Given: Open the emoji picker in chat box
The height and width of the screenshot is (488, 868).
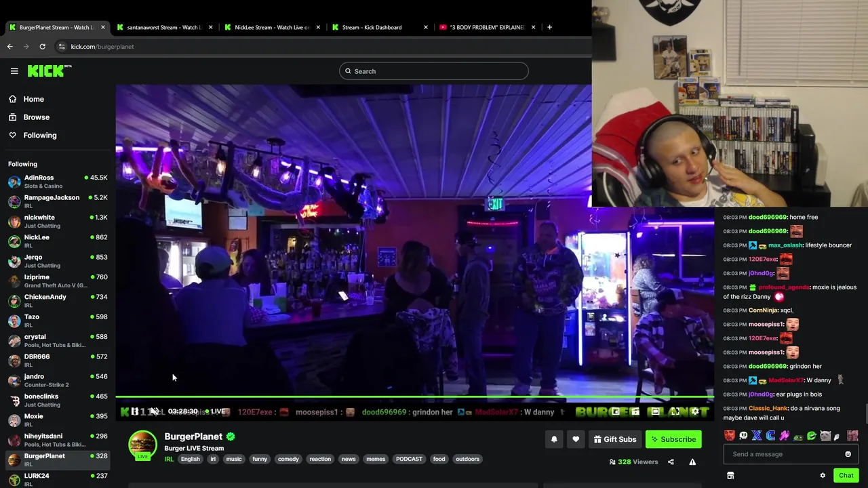Looking at the screenshot, I should 848,454.
